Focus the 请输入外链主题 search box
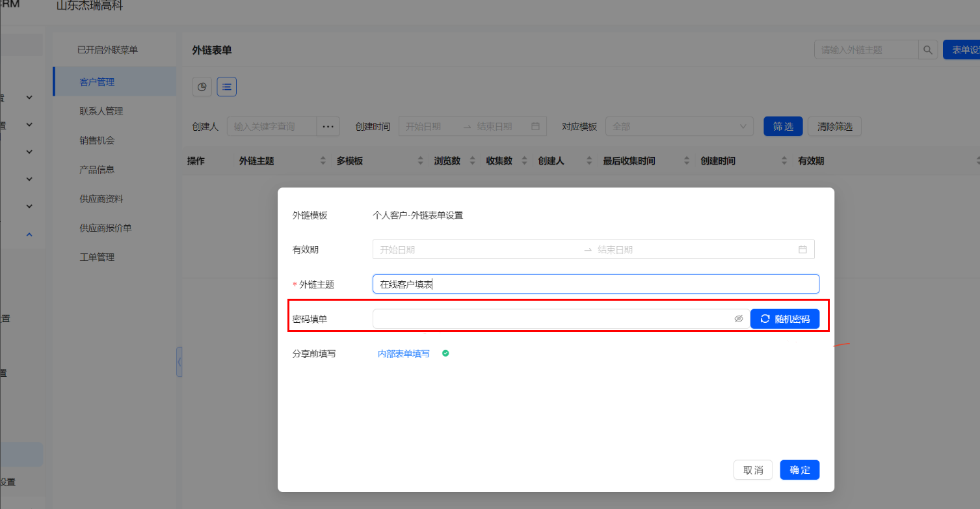 (866, 49)
